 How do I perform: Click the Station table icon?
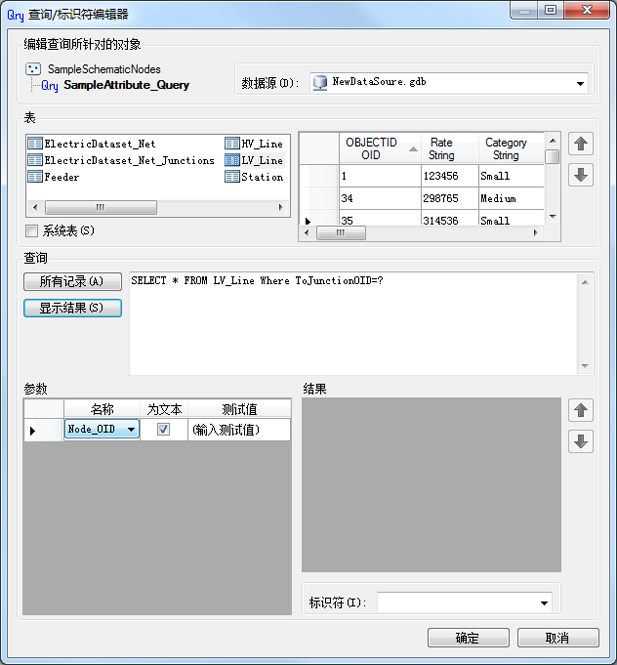232,177
